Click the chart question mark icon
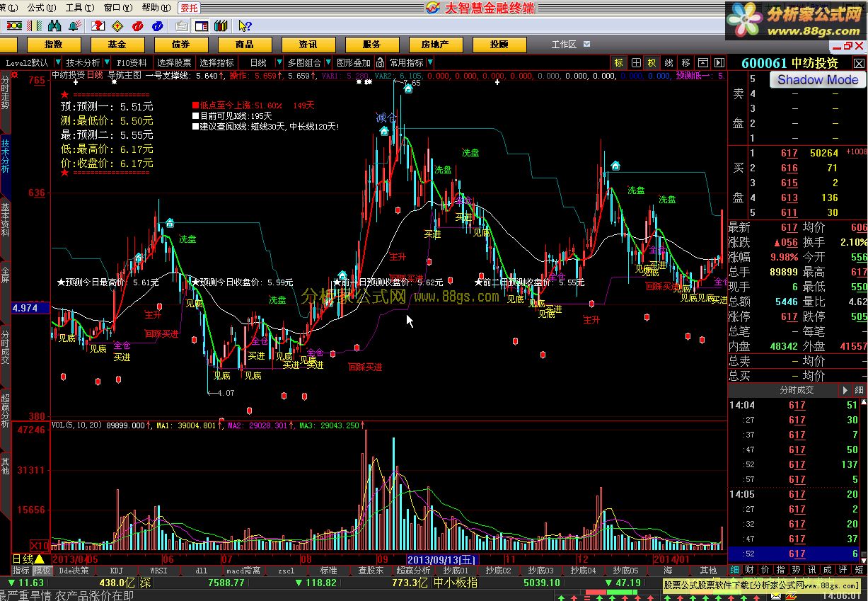The height and width of the screenshot is (601, 868). coord(98,25)
